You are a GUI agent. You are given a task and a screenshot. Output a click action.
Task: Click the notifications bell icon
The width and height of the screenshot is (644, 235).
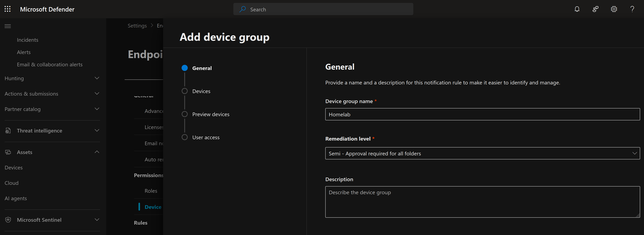[577, 9]
